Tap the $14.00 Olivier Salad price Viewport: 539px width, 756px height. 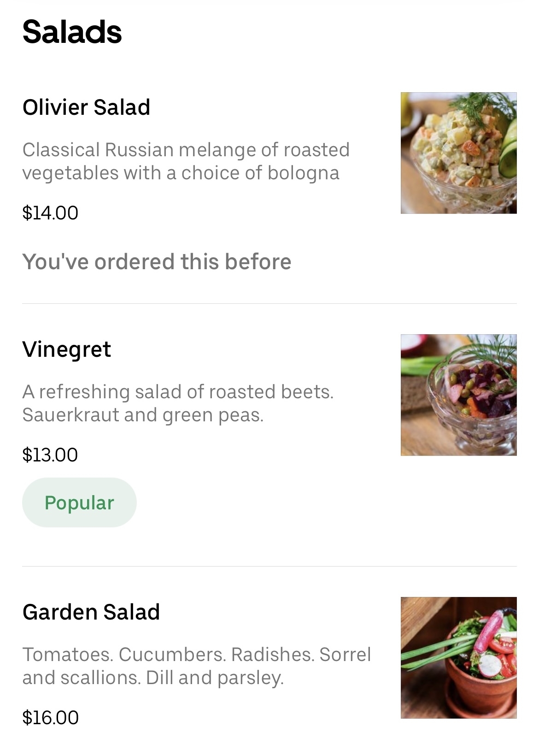50,213
